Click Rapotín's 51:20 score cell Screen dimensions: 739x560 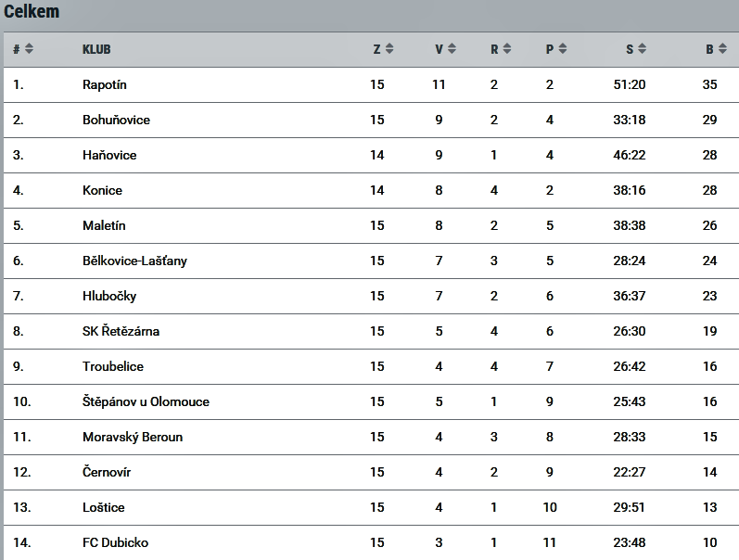click(x=630, y=85)
